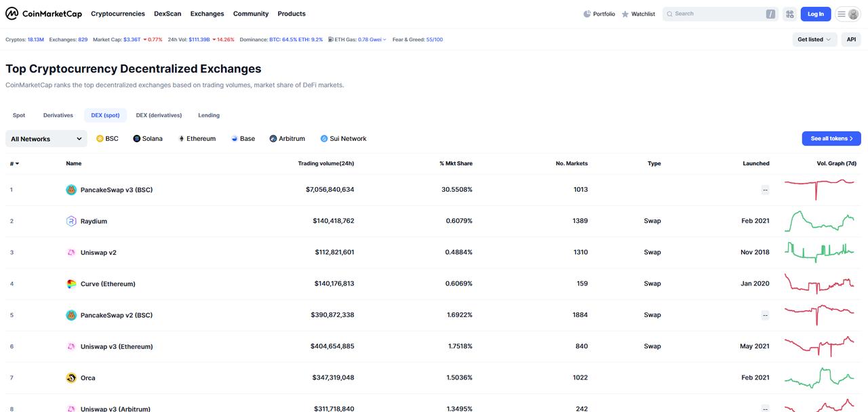Click Nov 2018 launched date
This screenshot has width=868, height=412.
[755, 252]
